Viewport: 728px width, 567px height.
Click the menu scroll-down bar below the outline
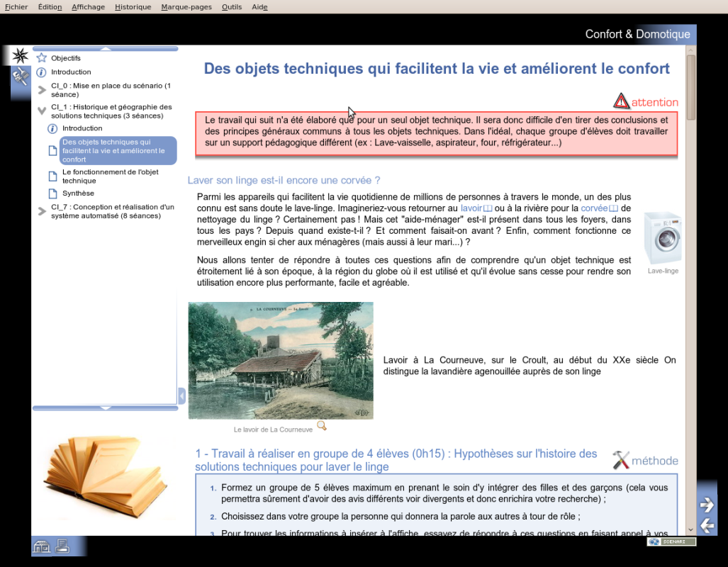106,408
